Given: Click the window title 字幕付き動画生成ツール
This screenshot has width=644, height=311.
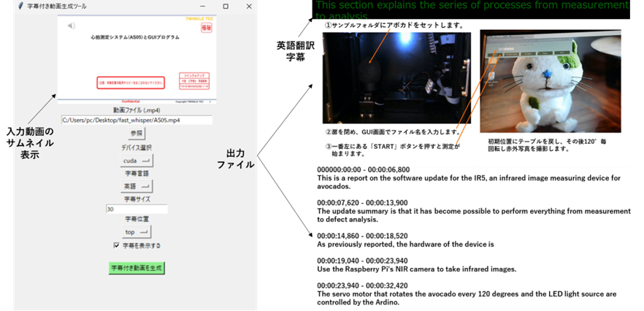Looking at the screenshot, I should coord(60,6).
